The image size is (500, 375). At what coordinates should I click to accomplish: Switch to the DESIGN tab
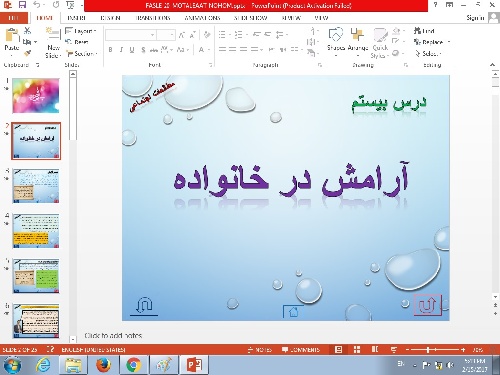click(x=110, y=18)
